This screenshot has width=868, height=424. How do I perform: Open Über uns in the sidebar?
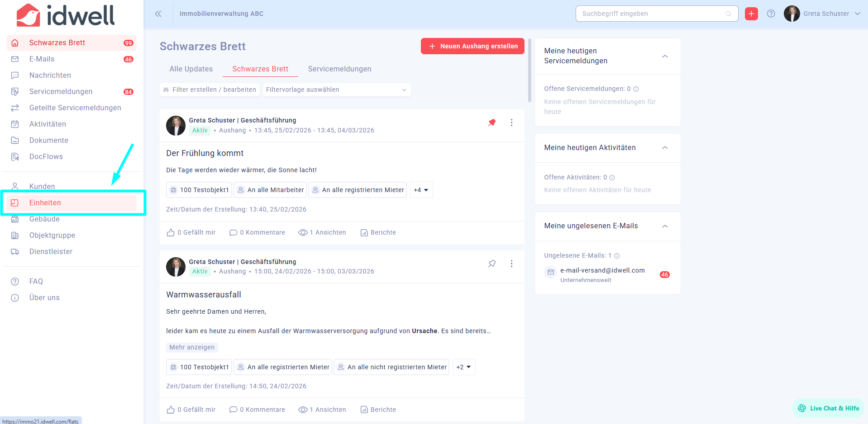tap(72, 298)
